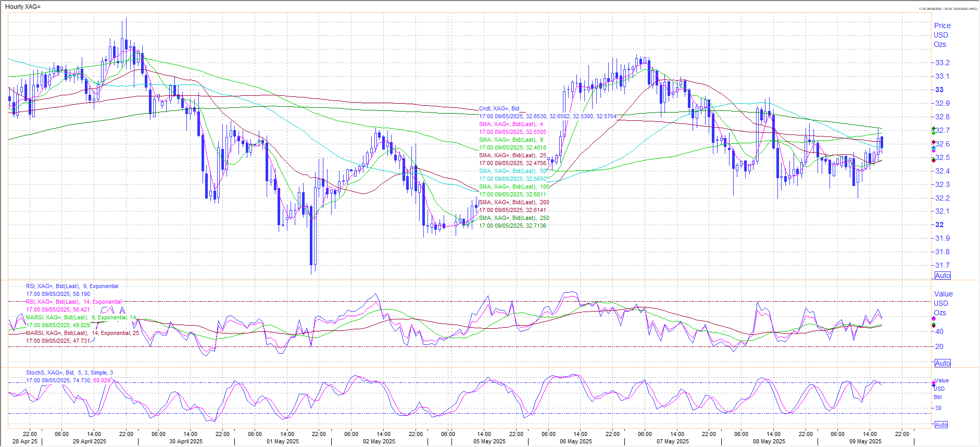This screenshot has width=980, height=447.
Task: Click the 40 level on RSI axis
Action: click(x=939, y=331)
